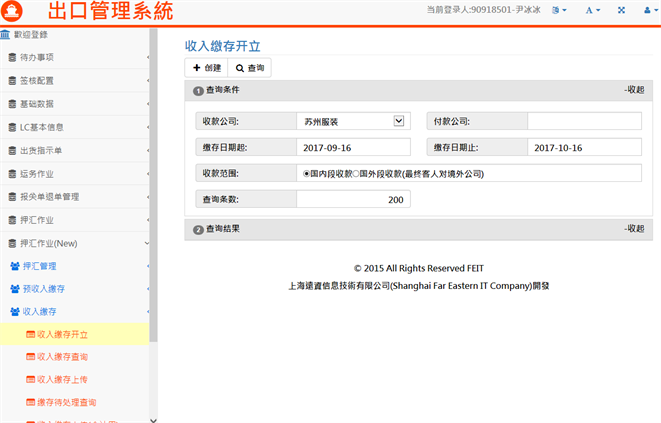Open 收入缴存查询 page link
The image size is (661, 423).
62,357
